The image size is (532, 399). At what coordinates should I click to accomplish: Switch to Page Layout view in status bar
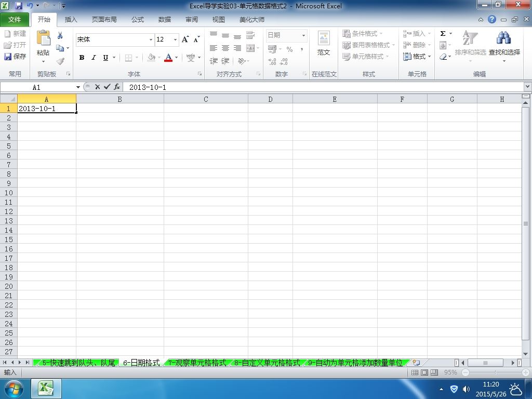tap(424, 373)
